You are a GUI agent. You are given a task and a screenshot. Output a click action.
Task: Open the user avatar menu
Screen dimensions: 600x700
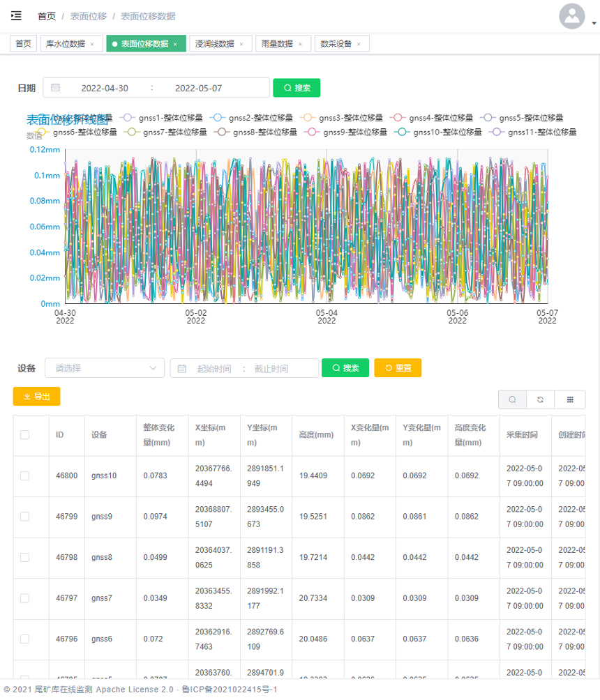pos(571,16)
